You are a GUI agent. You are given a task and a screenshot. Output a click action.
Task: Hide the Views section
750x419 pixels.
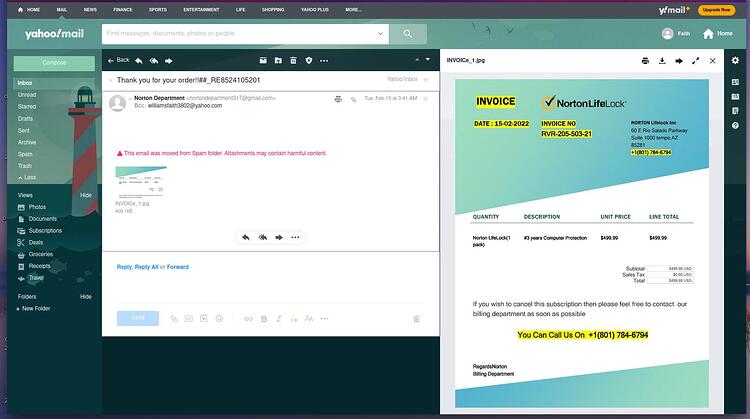[x=86, y=195]
